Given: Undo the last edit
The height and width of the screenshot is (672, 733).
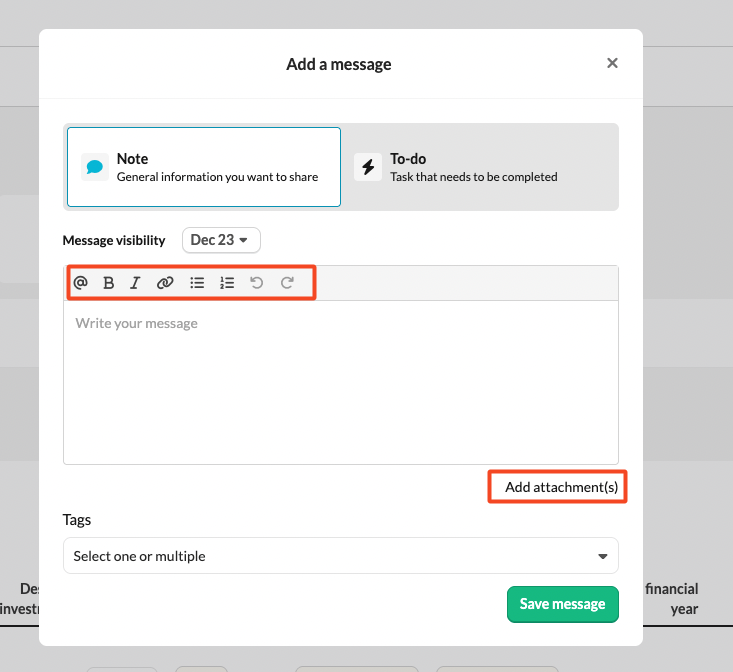Looking at the screenshot, I should (x=257, y=283).
